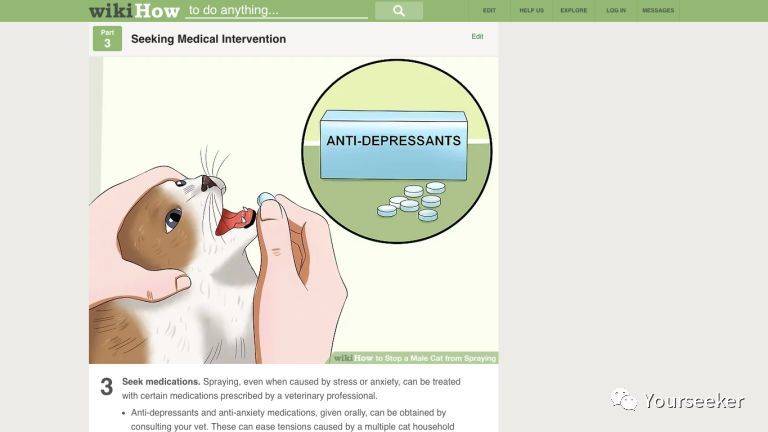Click the large step number 3
The image size is (768, 432).
(106, 386)
